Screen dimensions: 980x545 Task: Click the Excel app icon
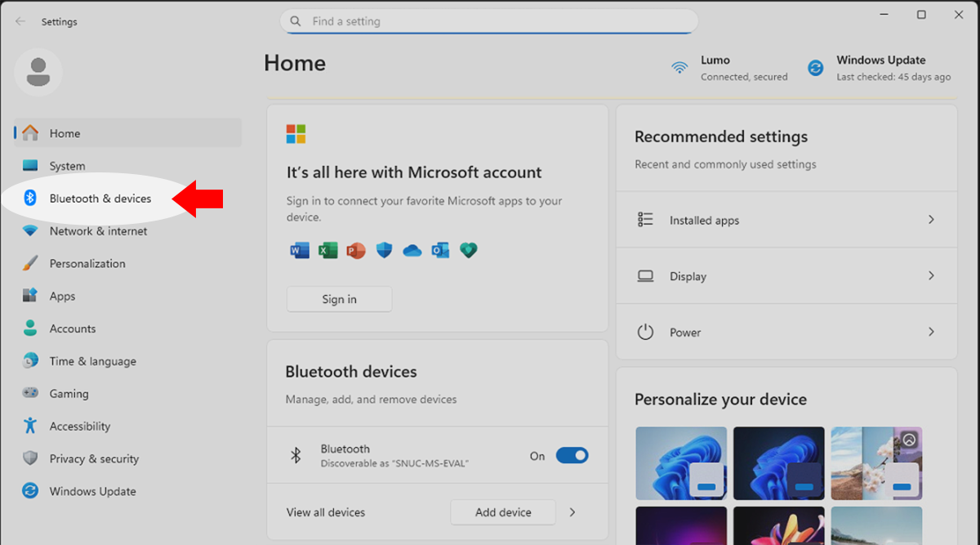[x=328, y=251]
